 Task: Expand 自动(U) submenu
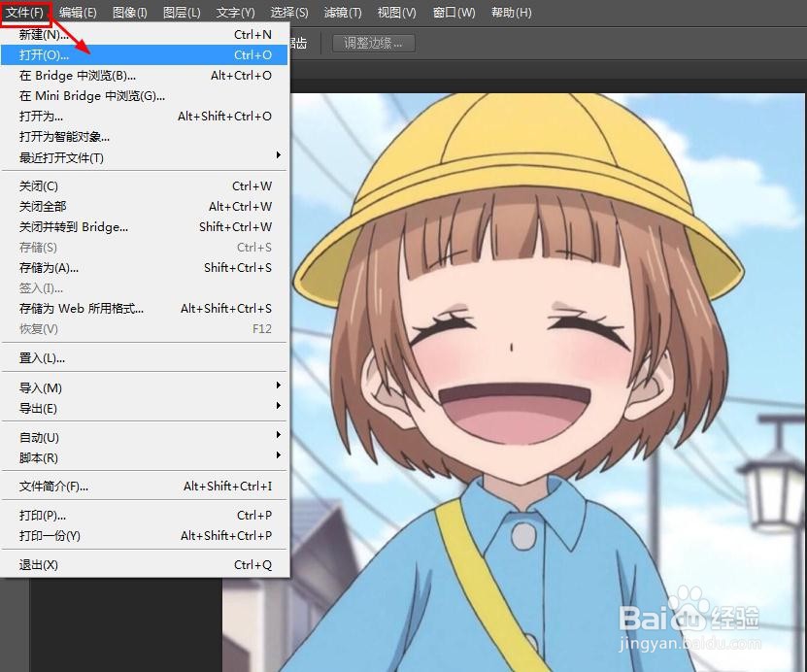tap(144, 437)
